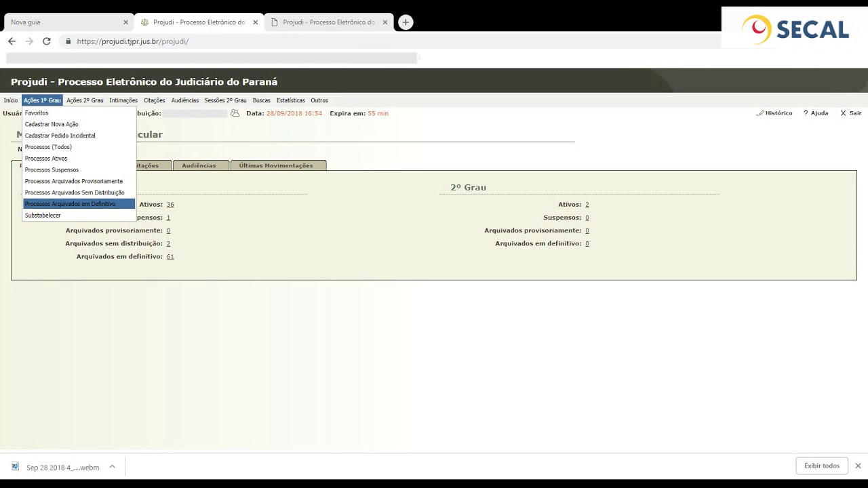Close the downloads bar
The image size is (868, 488).
point(858,466)
